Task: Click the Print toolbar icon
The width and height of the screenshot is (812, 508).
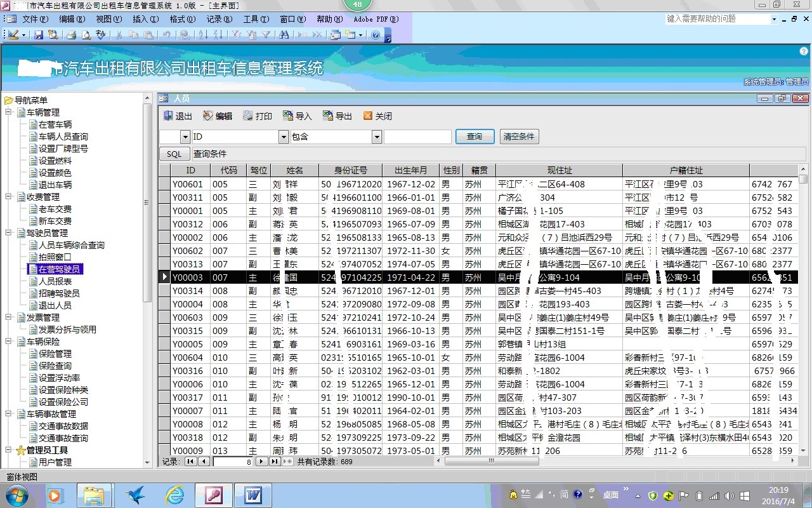Action: [72, 35]
